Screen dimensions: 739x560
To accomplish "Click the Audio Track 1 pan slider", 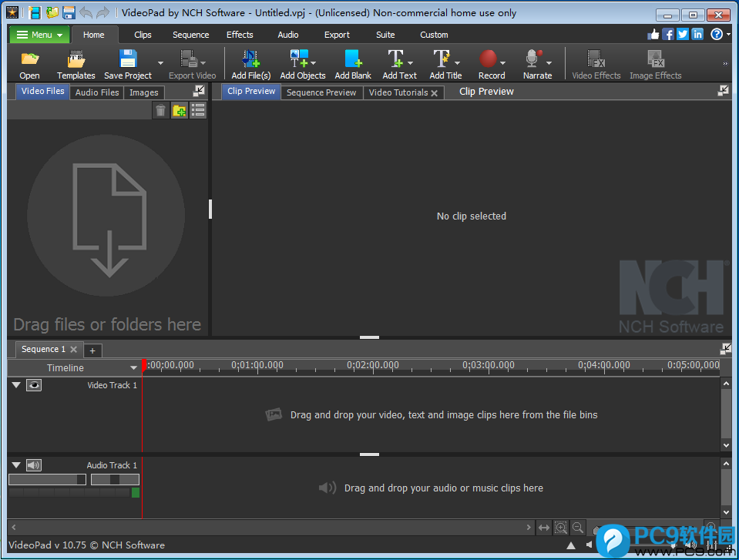I will tap(115, 479).
